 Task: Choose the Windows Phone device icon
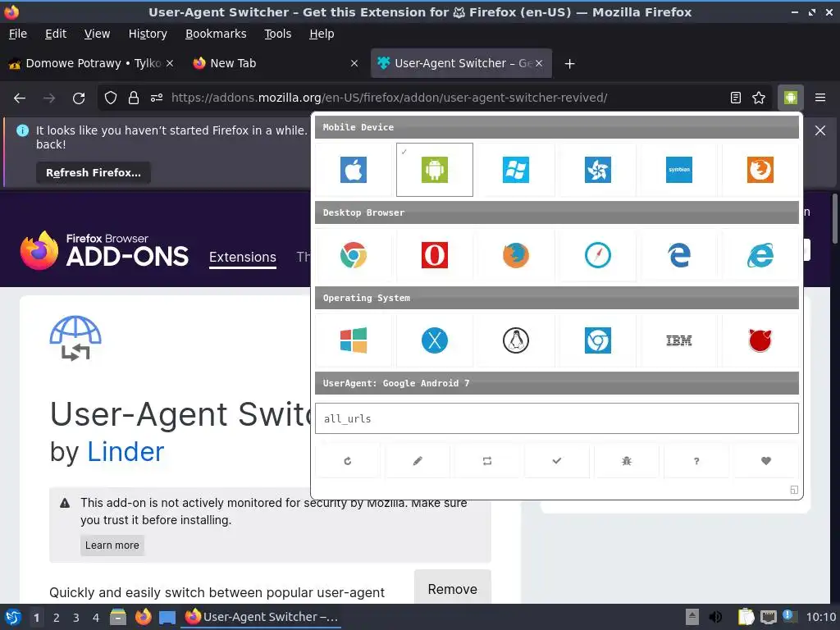[516, 170]
